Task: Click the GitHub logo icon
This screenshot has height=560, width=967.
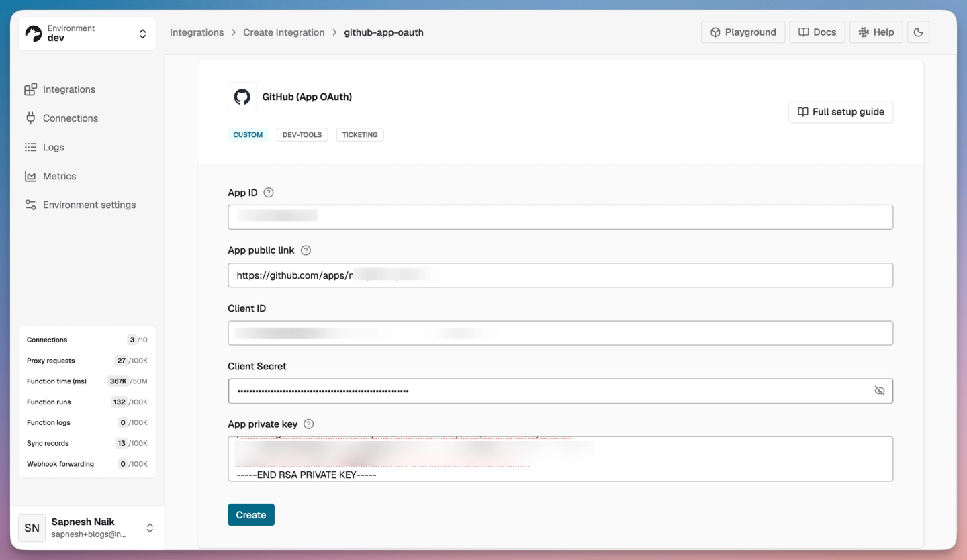Action: tap(242, 97)
